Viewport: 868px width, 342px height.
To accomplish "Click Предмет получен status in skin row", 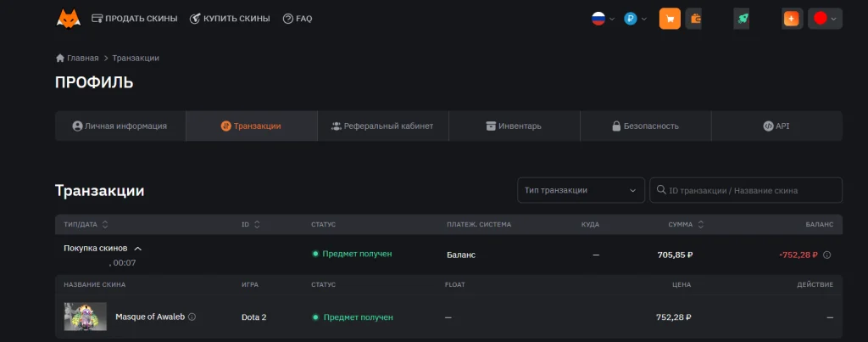I will tap(352, 317).
